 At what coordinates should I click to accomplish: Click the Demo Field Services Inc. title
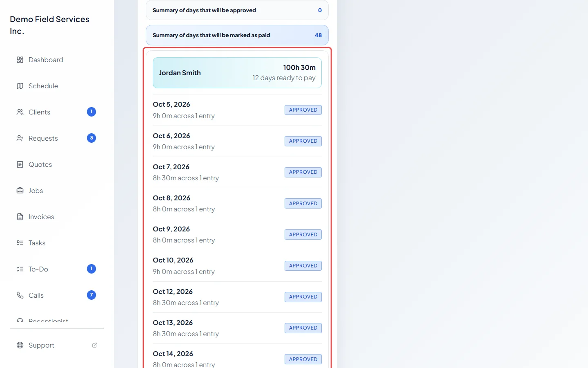coord(49,25)
